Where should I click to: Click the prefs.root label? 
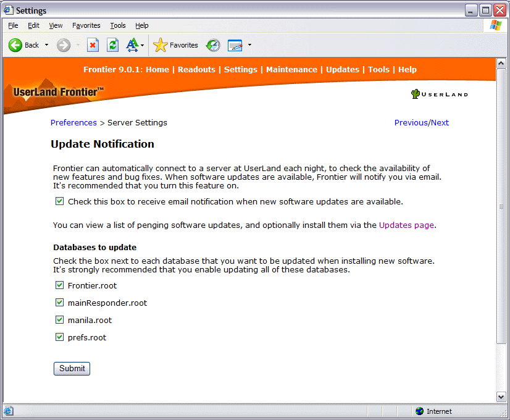tap(87, 338)
